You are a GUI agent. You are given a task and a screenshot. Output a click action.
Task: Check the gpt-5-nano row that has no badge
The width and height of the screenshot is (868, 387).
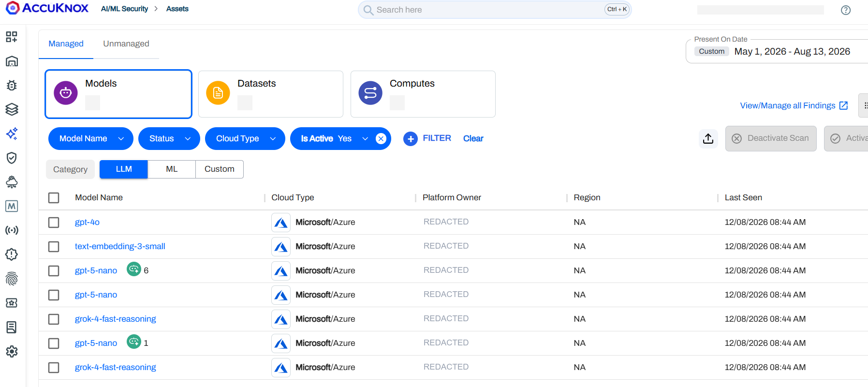[x=54, y=295]
